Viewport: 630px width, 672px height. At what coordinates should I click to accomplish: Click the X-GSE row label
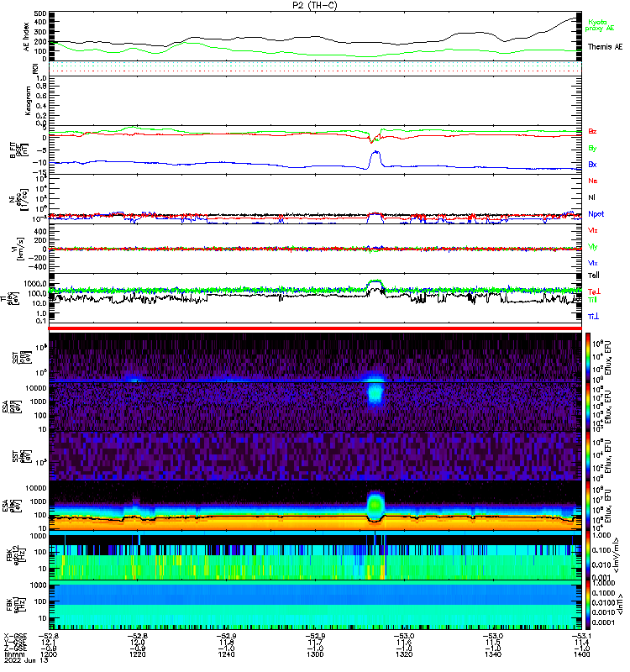(x=15, y=637)
